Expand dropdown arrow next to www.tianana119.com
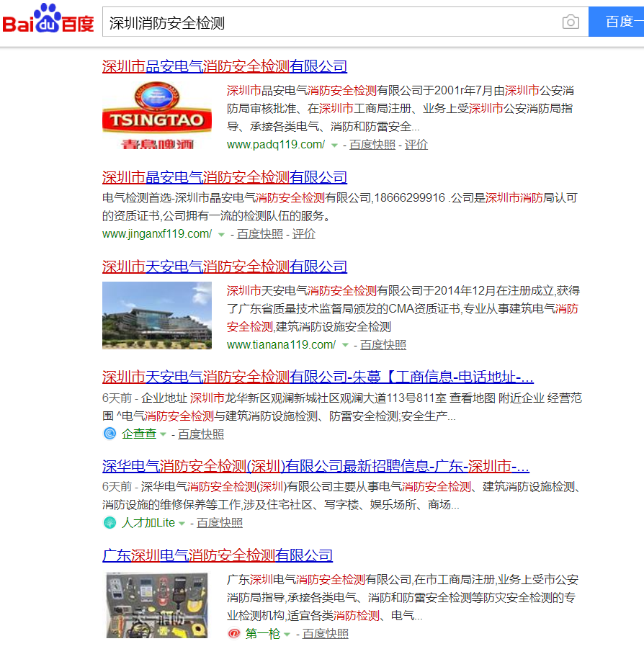Viewport: 644px width, 649px height. pos(345,345)
